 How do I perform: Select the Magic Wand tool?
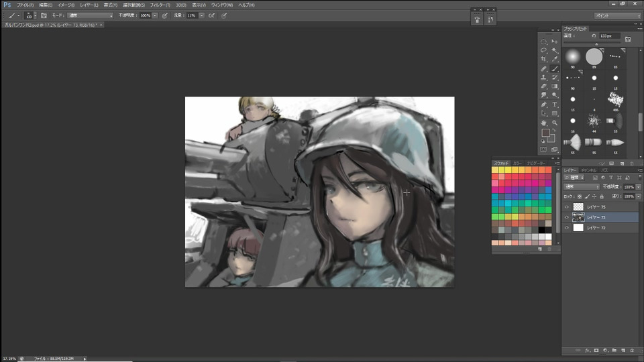point(555,50)
